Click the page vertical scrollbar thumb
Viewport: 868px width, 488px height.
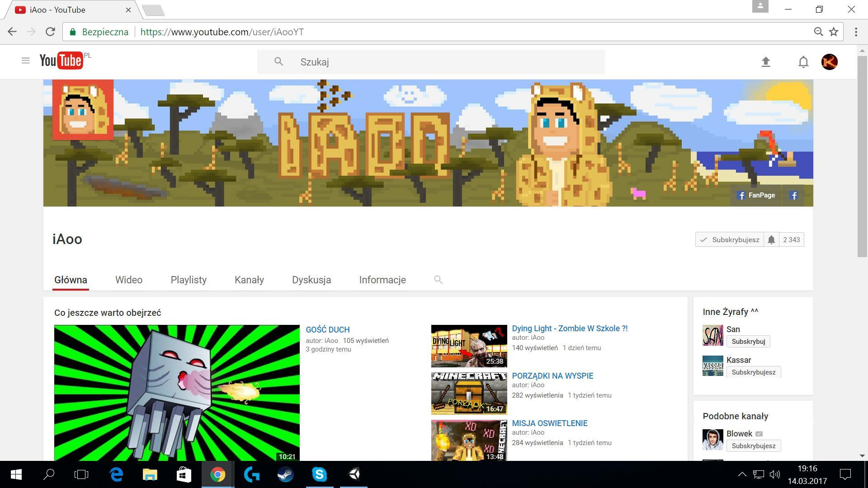pyautogui.click(x=862, y=156)
